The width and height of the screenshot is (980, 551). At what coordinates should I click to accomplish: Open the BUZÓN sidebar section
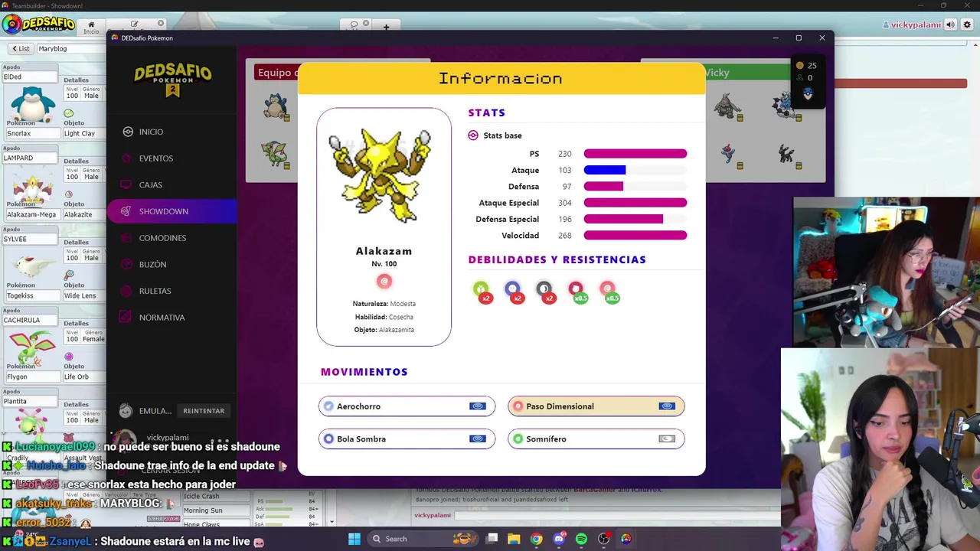171,264
